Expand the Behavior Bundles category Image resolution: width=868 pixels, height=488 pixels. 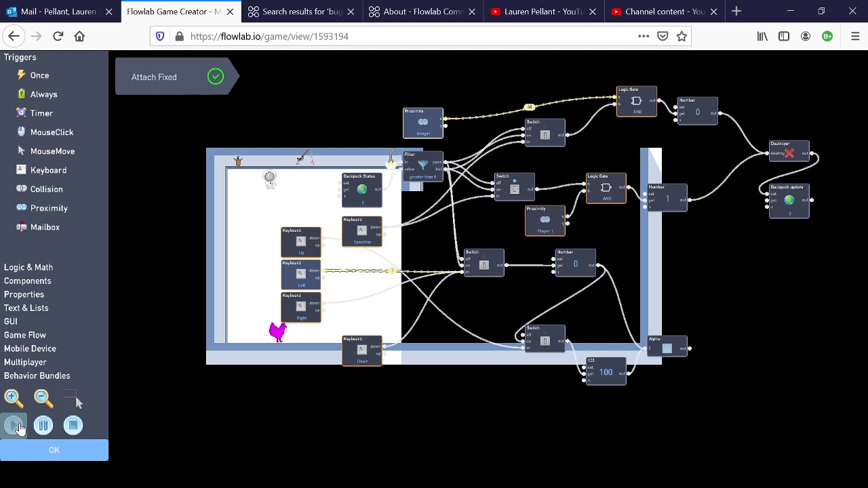click(x=37, y=375)
